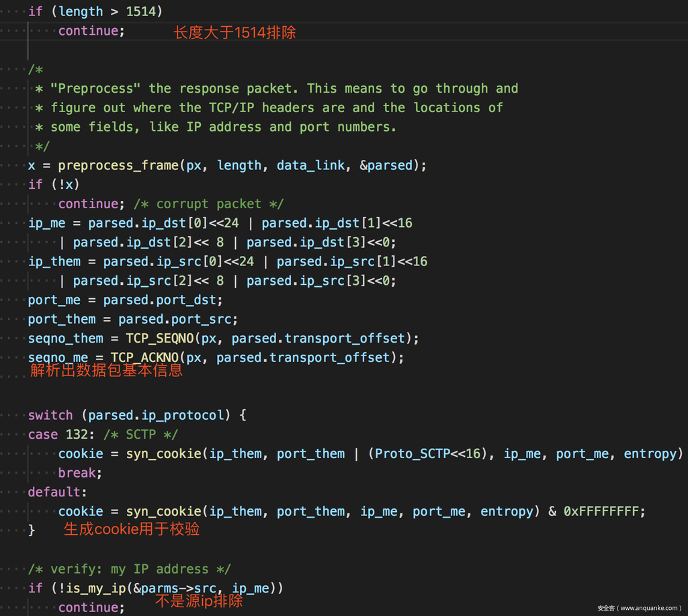The width and height of the screenshot is (688, 616).
Task: Click the red annotation 解析出数据包基本信息
Action: (106, 370)
